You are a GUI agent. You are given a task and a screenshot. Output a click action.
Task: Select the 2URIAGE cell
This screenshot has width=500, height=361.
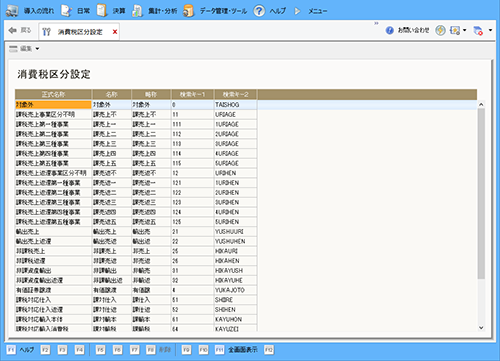click(235, 134)
